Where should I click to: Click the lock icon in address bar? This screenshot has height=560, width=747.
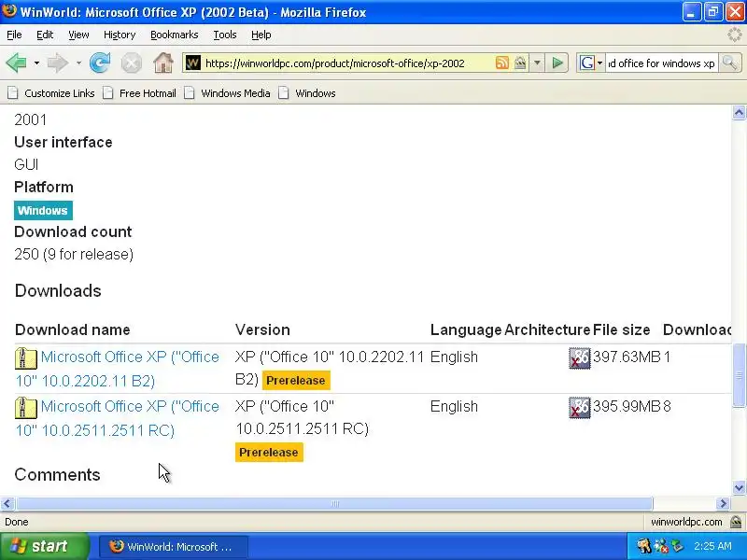coord(520,63)
